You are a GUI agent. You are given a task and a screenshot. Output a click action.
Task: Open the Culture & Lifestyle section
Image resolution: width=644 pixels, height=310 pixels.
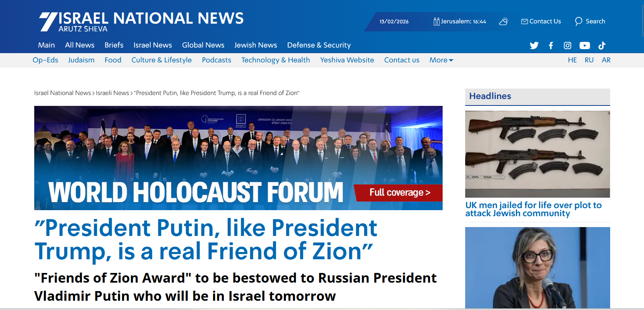tap(162, 60)
